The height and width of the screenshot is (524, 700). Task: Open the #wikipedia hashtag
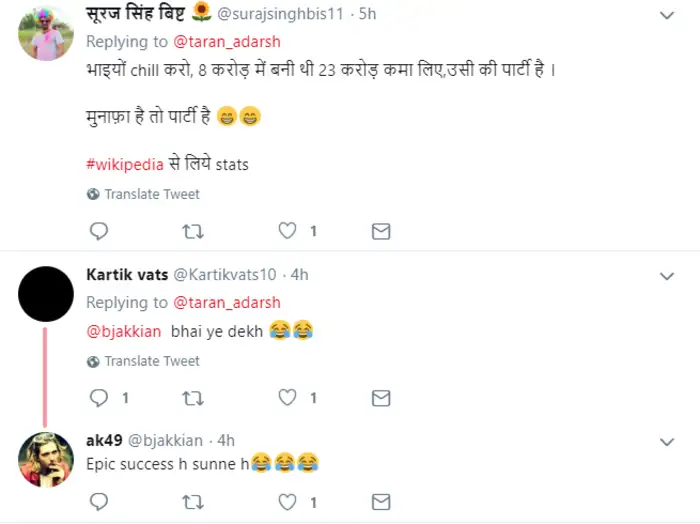point(127,164)
